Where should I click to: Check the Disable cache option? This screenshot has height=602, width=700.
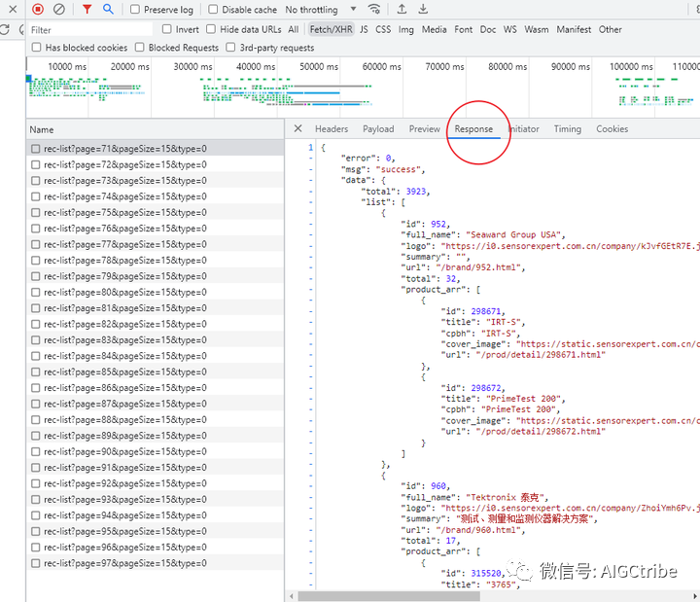pyautogui.click(x=214, y=10)
